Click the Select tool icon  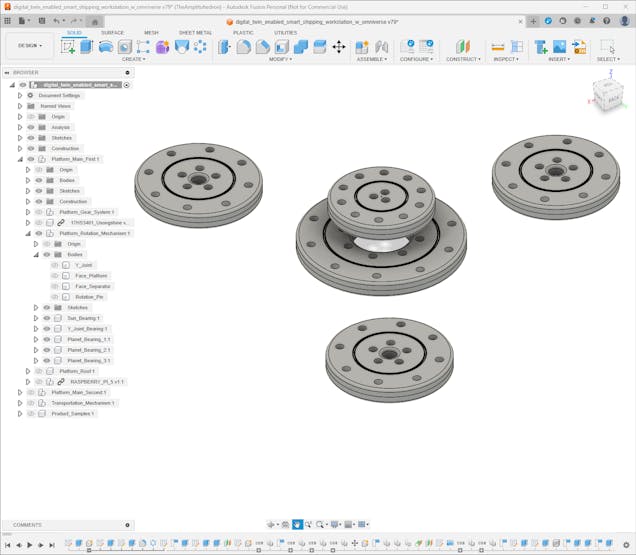(x=607, y=47)
